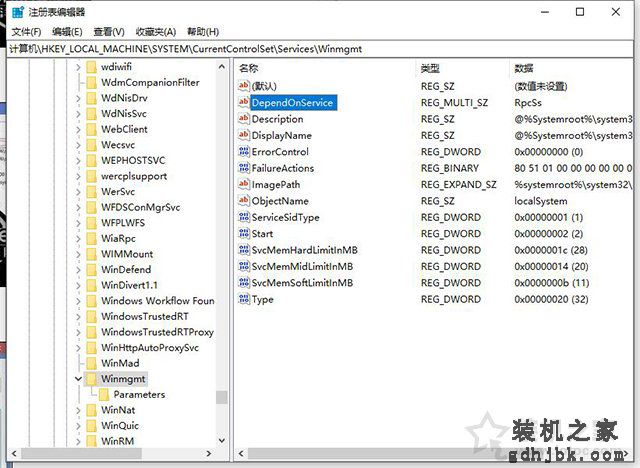The height and width of the screenshot is (468, 640).
Task: Click the DWORD icon beside ErrorControl
Action: (x=244, y=151)
